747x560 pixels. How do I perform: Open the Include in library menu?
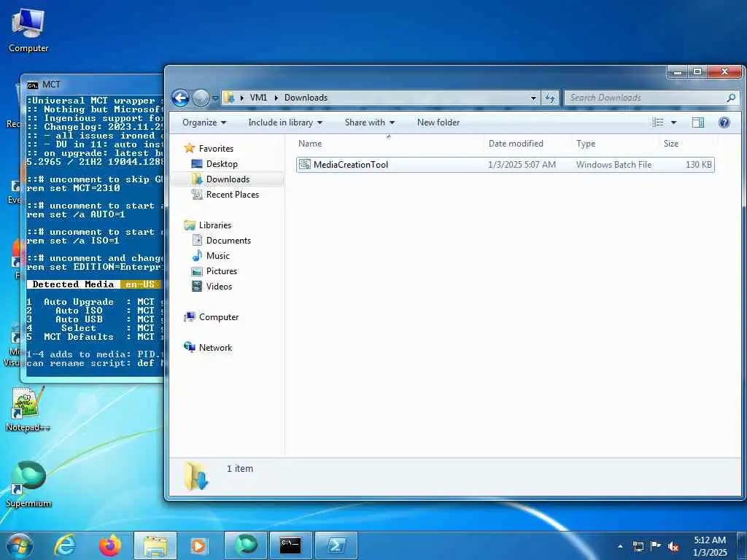click(x=285, y=122)
